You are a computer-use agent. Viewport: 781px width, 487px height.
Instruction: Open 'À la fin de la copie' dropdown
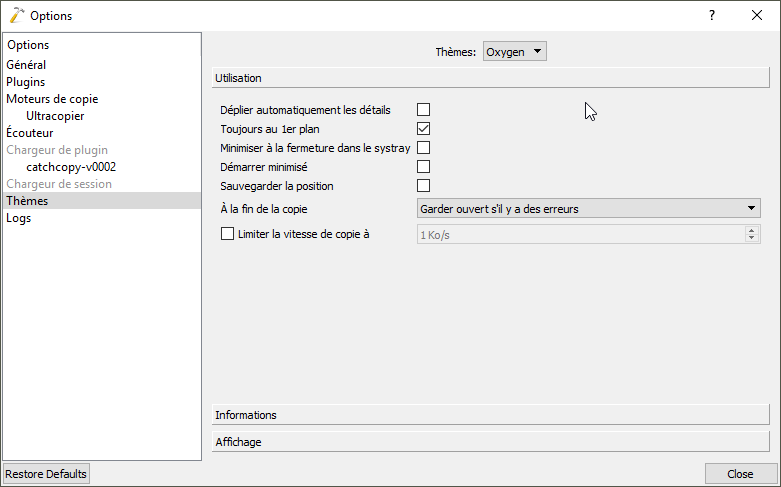point(588,208)
